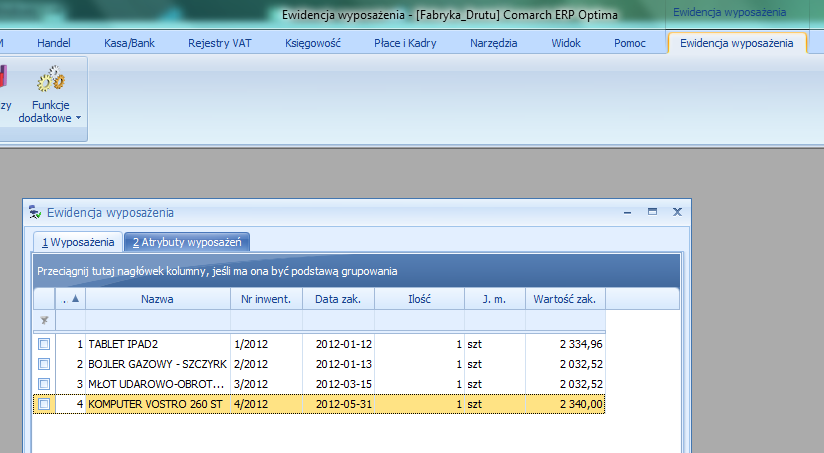Viewport: 824px width, 453px height.
Task: Sort by the Nr inwent. column header
Action: click(x=266, y=299)
